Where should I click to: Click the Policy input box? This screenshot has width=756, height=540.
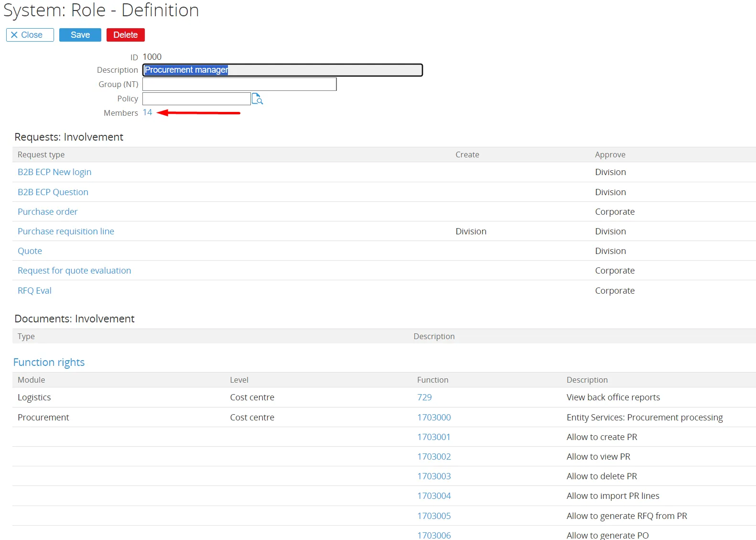(x=196, y=99)
